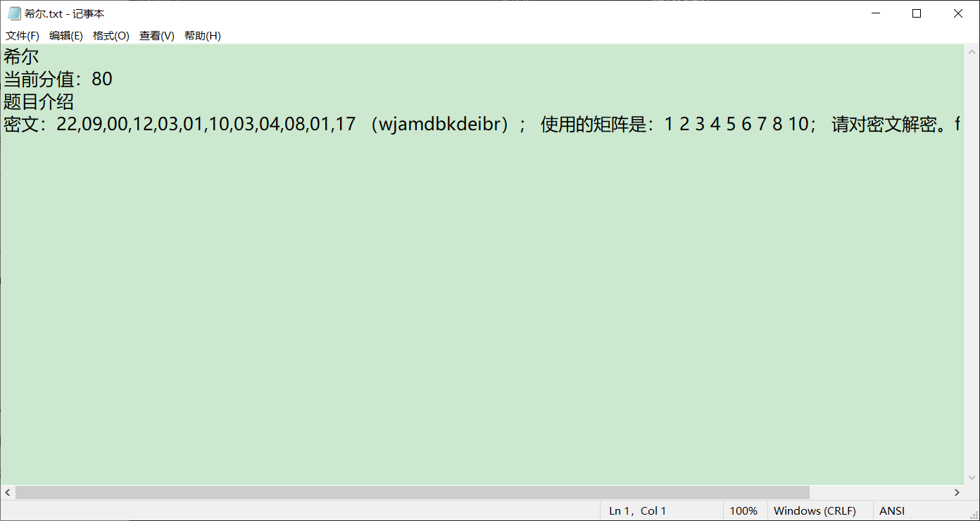980x521 pixels.
Task: Click the Windows (CRLF) status bar section
Action: click(x=815, y=510)
